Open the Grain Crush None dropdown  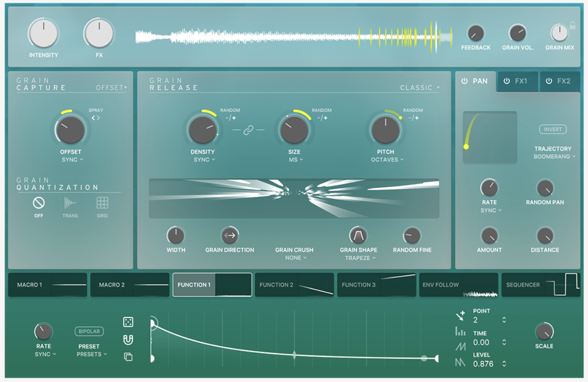click(296, 258)
